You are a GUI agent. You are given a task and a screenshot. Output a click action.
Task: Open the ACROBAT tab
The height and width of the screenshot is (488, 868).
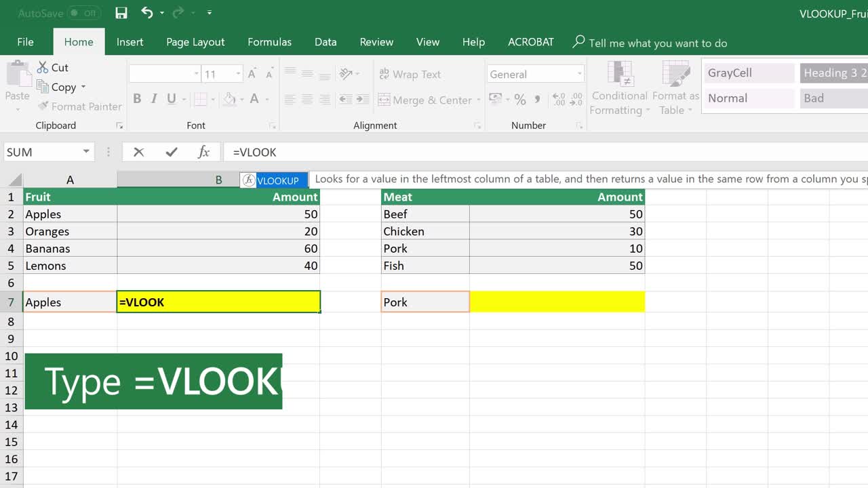pos(530,42)
